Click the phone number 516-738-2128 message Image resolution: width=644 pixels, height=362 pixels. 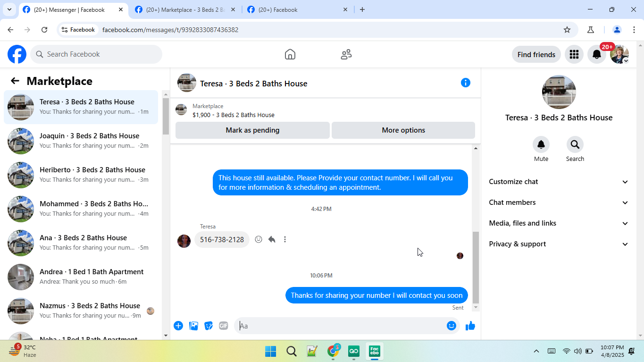click(x=222, y=240)
